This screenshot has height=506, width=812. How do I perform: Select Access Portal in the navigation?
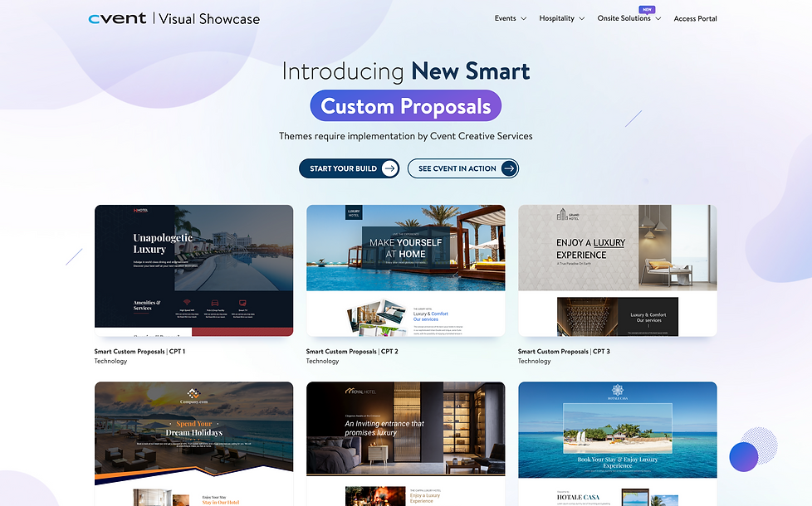[x=695, y=18]
